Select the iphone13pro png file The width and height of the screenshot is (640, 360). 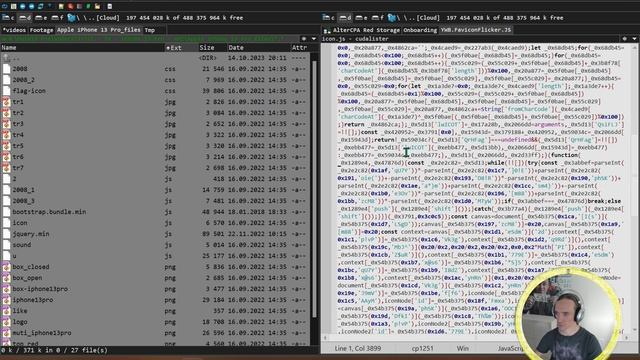[155, 300]
